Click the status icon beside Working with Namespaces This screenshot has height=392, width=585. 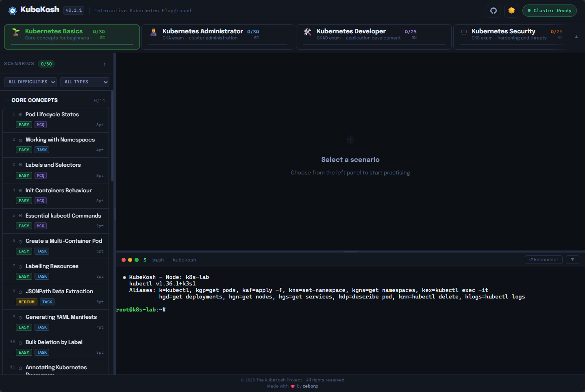[20, 140]
